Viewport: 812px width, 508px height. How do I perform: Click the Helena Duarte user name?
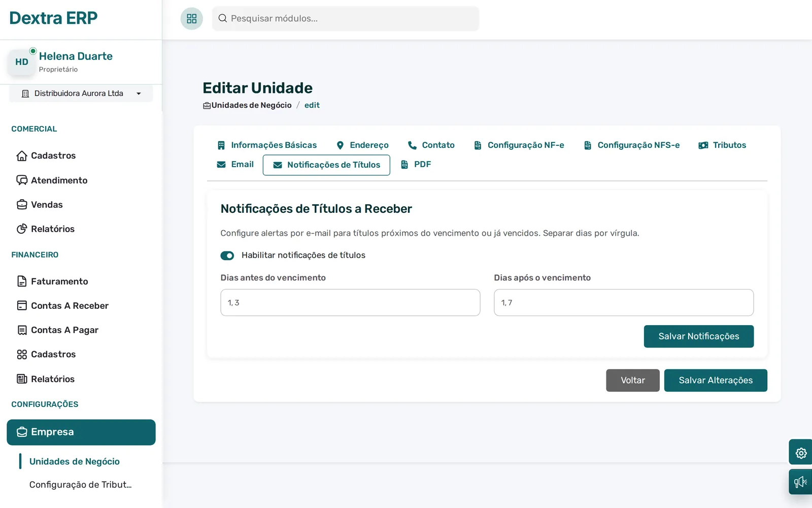76,56
